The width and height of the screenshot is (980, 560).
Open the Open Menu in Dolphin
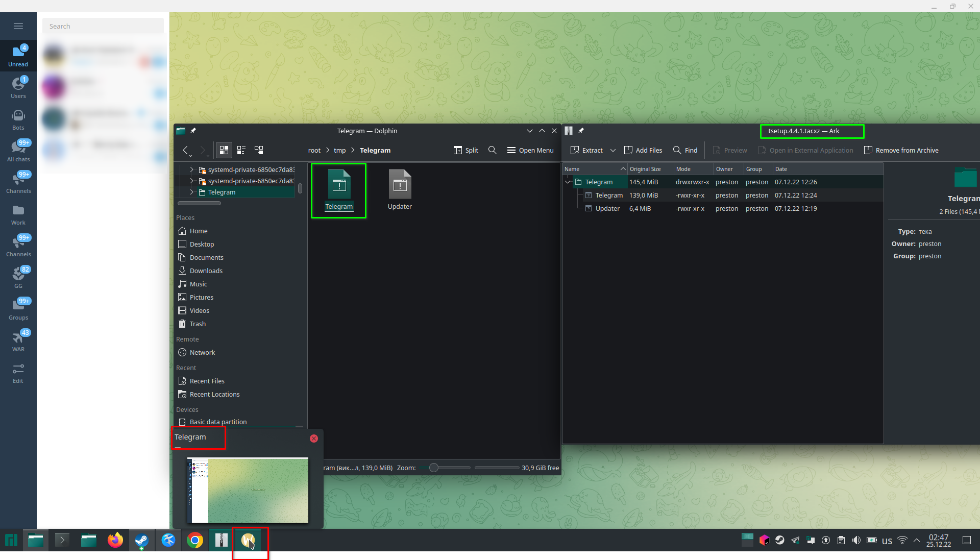click(530, 150)
